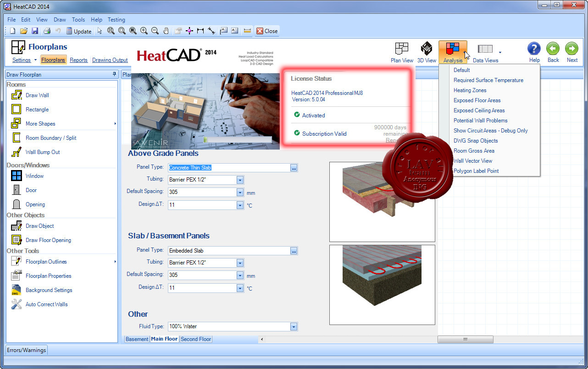Switch to Basement floor tab
The height and width of the screenshot is (369, 588).
137,339
